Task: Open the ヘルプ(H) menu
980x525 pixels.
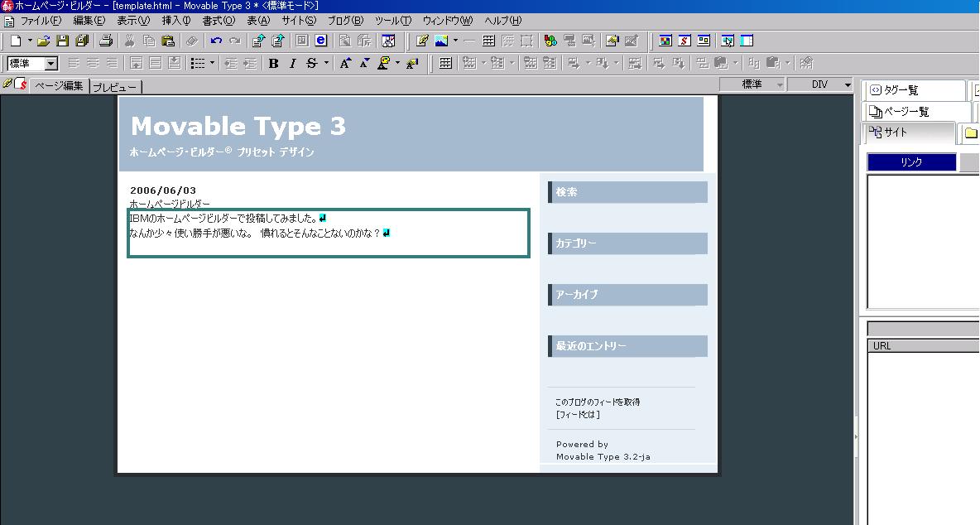Action: point(502,21)
